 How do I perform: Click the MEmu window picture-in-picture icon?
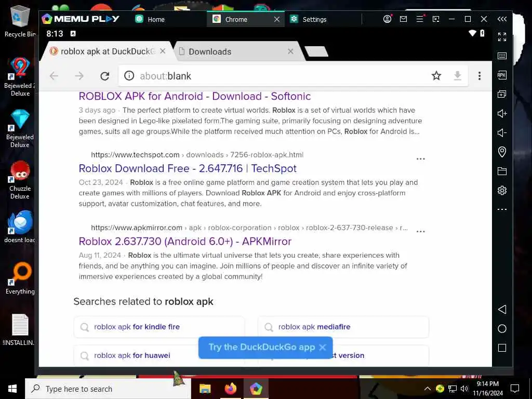[436, 19]
